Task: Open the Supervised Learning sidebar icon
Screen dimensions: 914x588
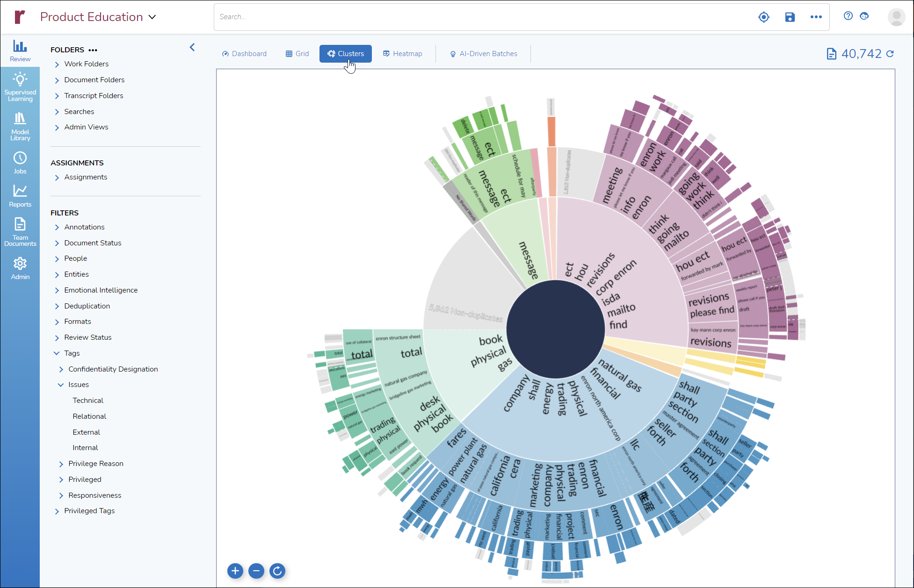Action: [x=20, y=87]
